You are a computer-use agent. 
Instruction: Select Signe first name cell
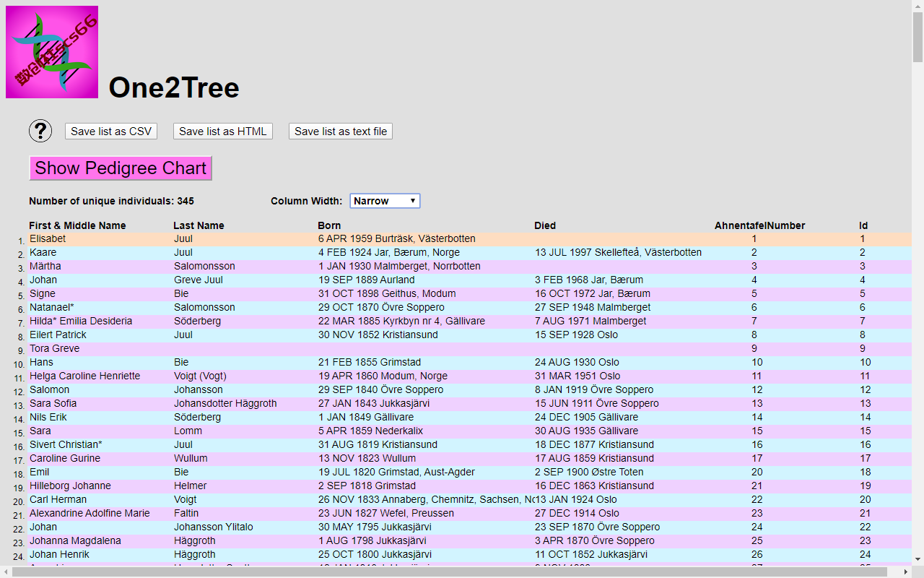(x=43, y=293)
